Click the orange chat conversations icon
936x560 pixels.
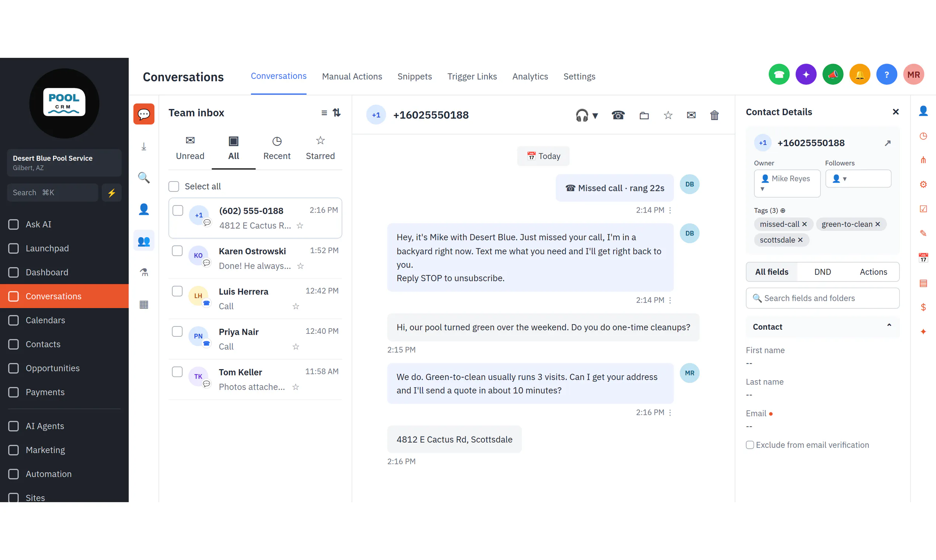coord(144,114)
